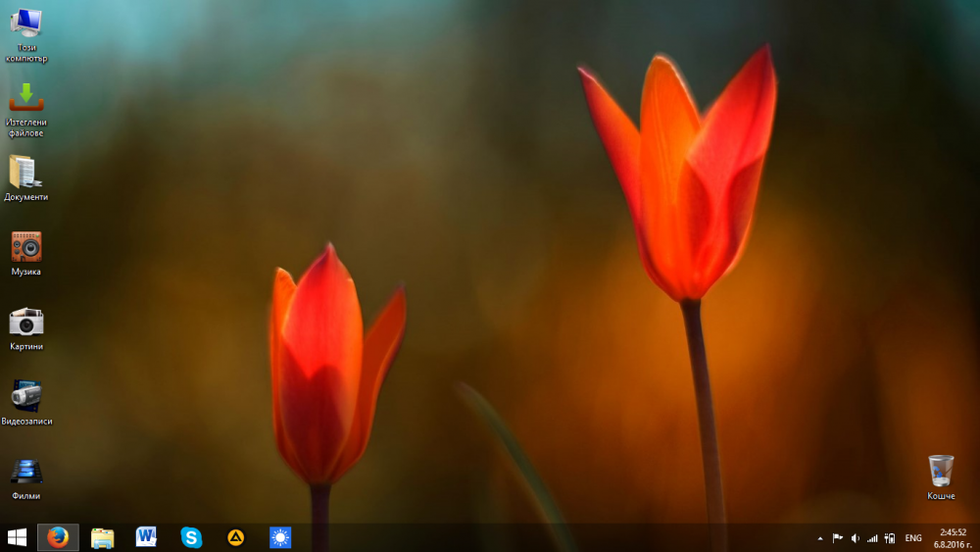This screenshot has width=980, height=552.
Task: Open the yellow triangle AIMP taskbar icon
Action: click(235, 537)
